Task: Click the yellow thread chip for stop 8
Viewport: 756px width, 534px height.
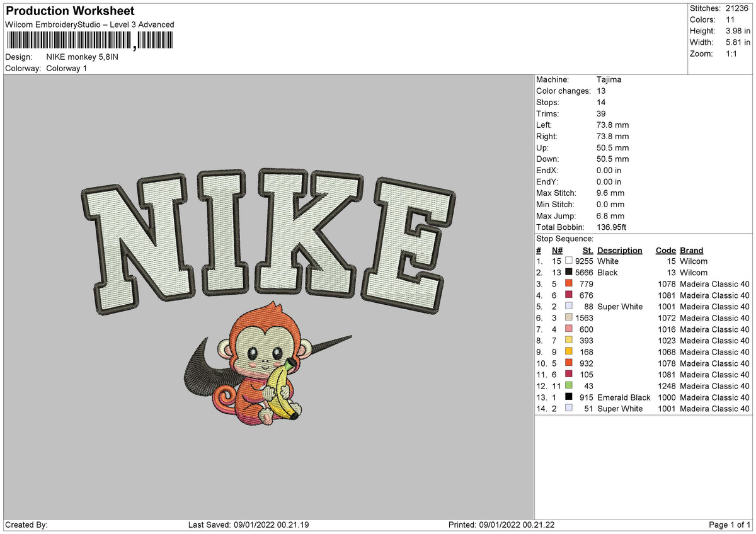Action: click(x=568, y=341)
